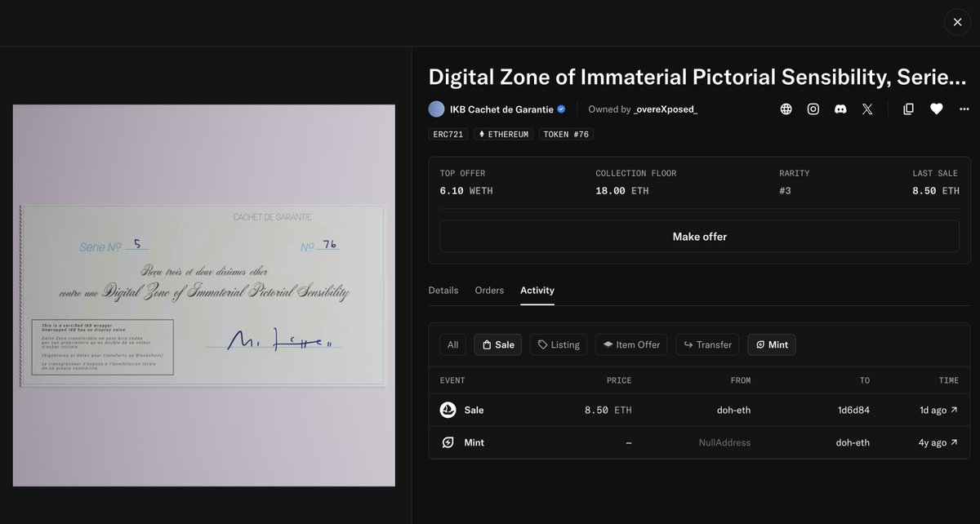Click NullAddress in Mint row
The width and height of the screenshot is (980, 524).
point(724,442)
